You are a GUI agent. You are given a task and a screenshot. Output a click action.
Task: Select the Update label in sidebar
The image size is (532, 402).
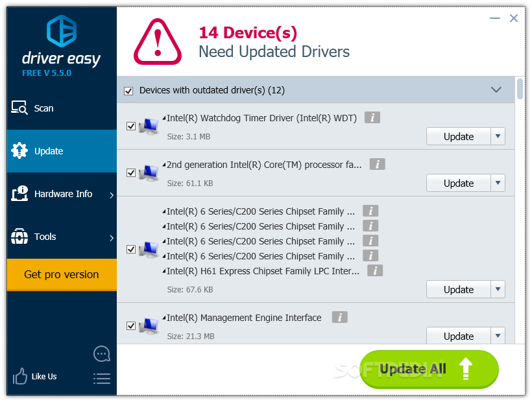tap(49, 151)
